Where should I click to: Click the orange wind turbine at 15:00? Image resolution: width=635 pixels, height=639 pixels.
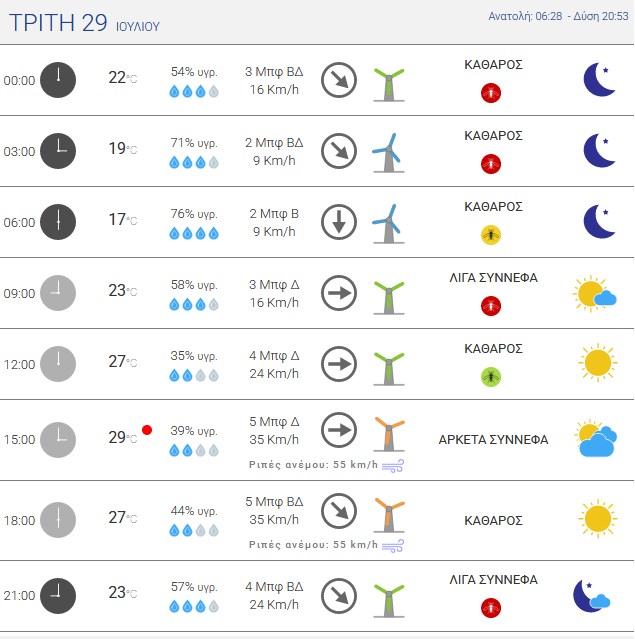(389, 434)
